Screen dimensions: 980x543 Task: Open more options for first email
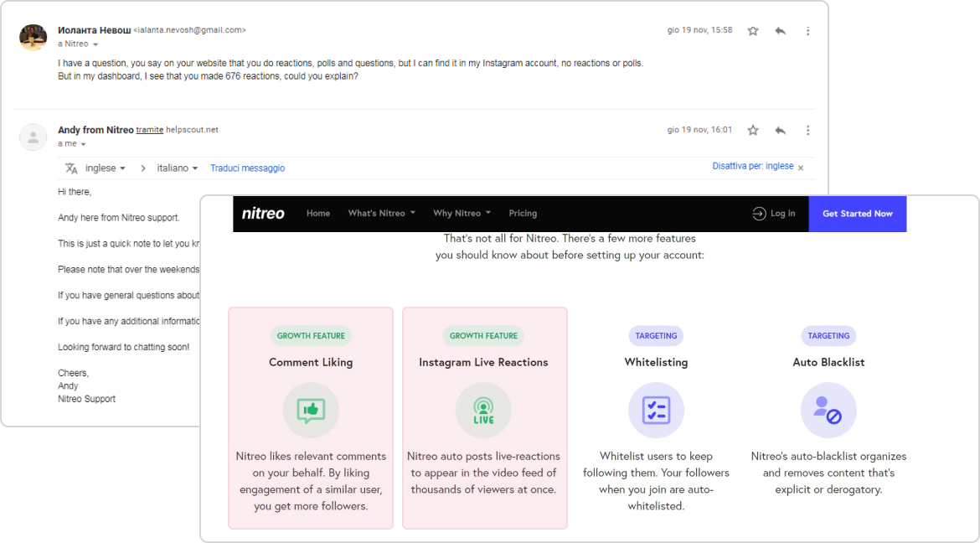click(x=807, y=31)
